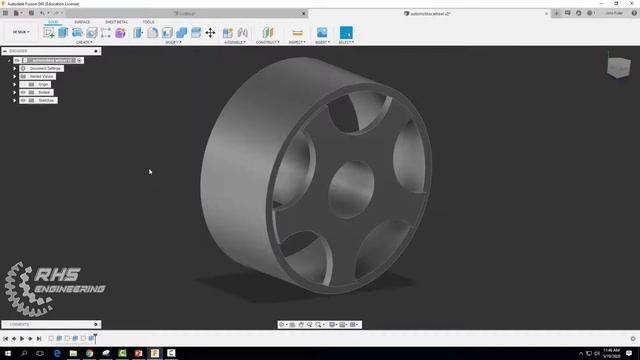Select the Combine tool
The height and width of the screenshot is (360, 640).
tap(182, 33)
